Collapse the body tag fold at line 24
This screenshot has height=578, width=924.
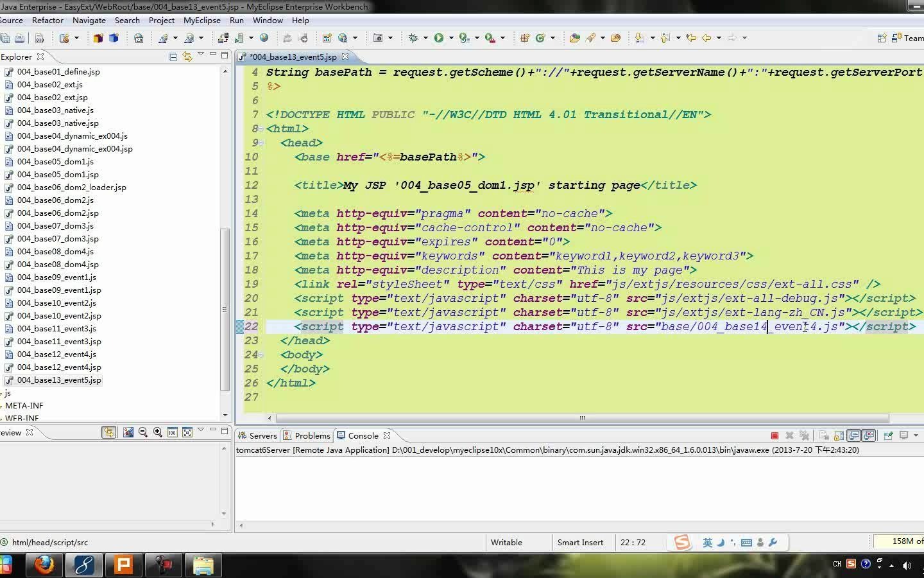[x=261, y=355]
